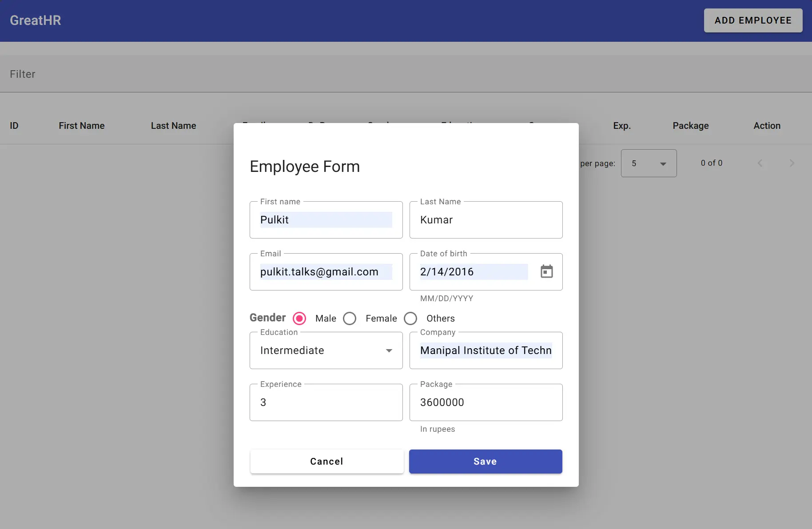Select the Male gender radio button
The height and width of the screenshot is (529, 812).
(x=299, y=318)
